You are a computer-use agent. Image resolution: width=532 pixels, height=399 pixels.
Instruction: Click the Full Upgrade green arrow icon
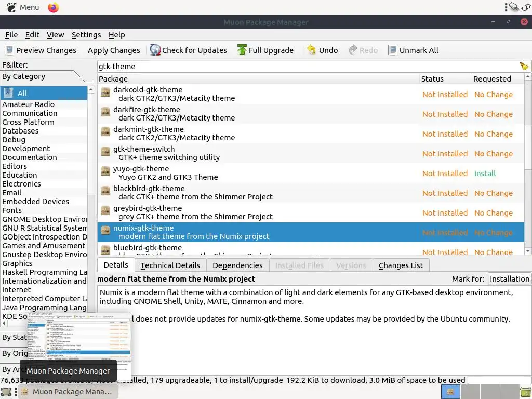coord(242,50)
